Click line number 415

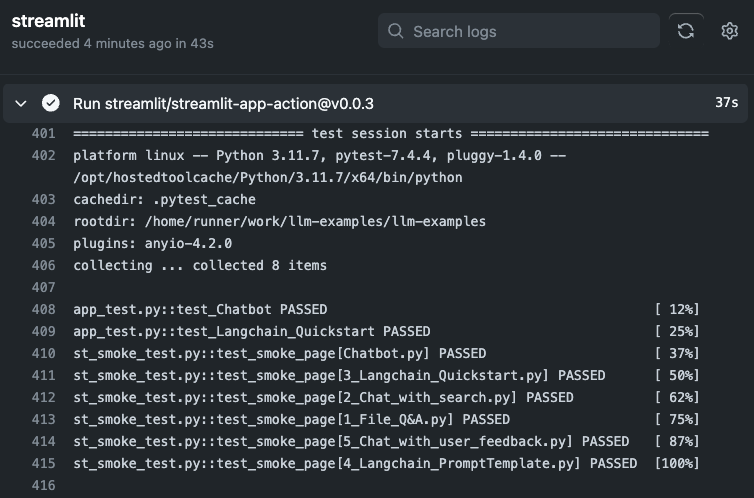[43, 463]
